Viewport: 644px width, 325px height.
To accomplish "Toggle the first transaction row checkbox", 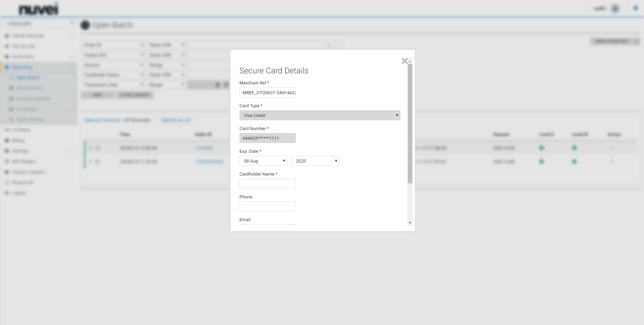I will [x=98, y=148].
